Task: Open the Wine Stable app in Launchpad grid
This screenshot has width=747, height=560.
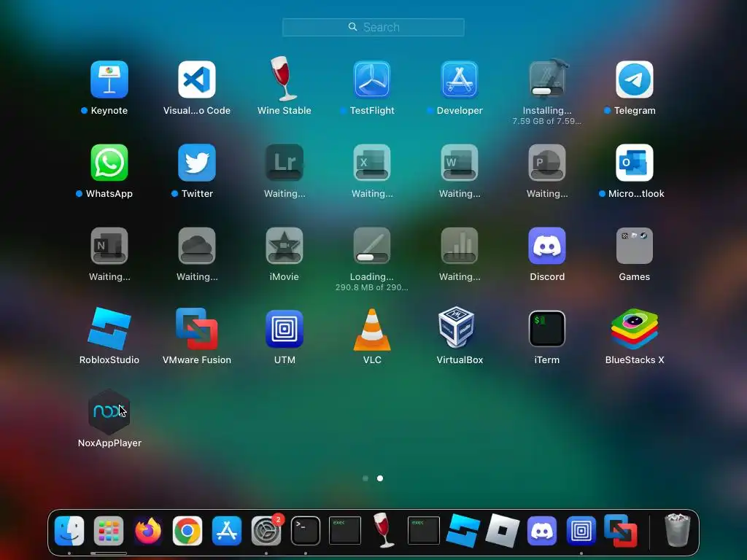Action: tap(284, 79)
